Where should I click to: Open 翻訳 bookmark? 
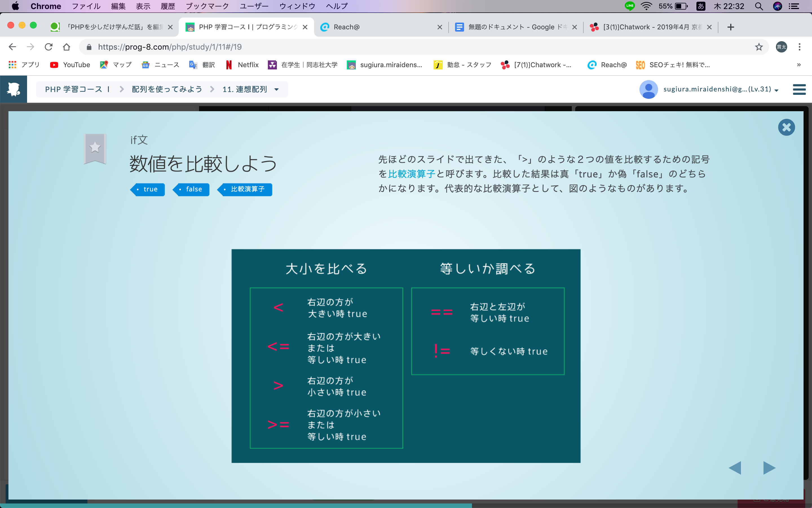coord(202,65)
